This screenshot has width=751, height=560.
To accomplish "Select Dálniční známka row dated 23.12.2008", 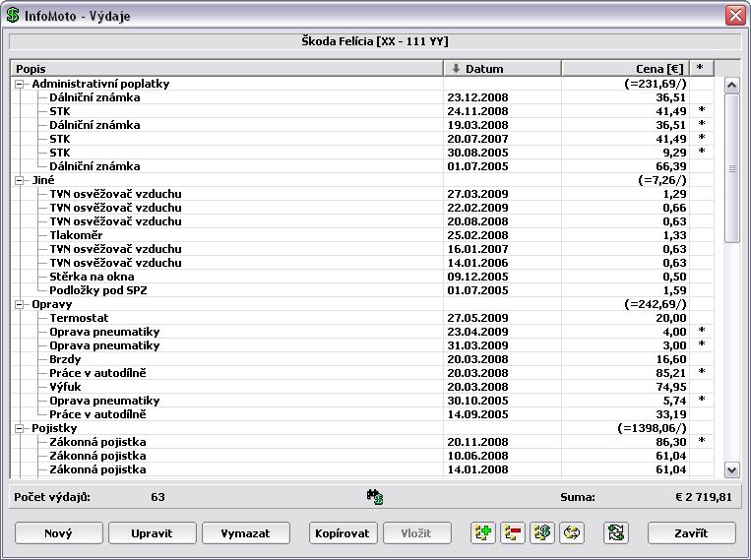I will point(362,97).
